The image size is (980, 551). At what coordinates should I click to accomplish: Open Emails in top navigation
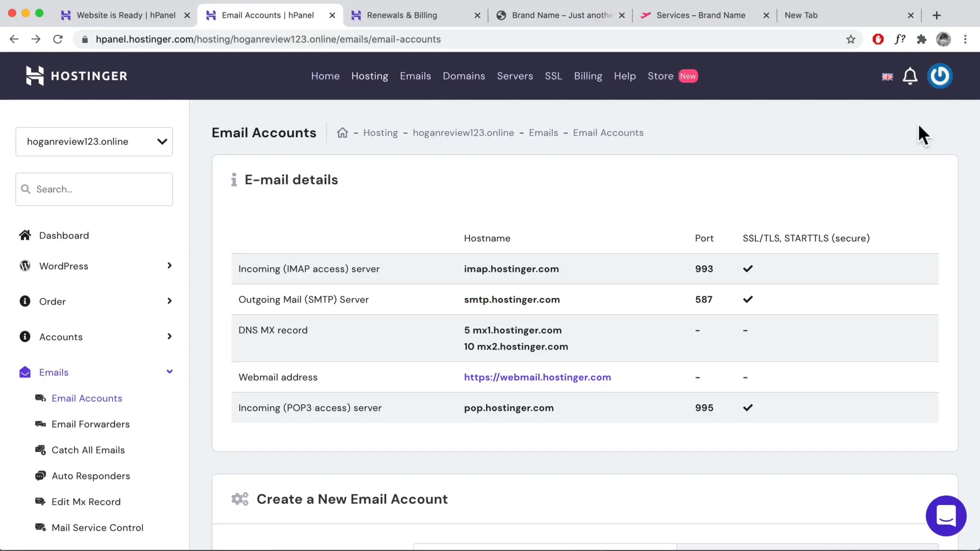point(415,76)
